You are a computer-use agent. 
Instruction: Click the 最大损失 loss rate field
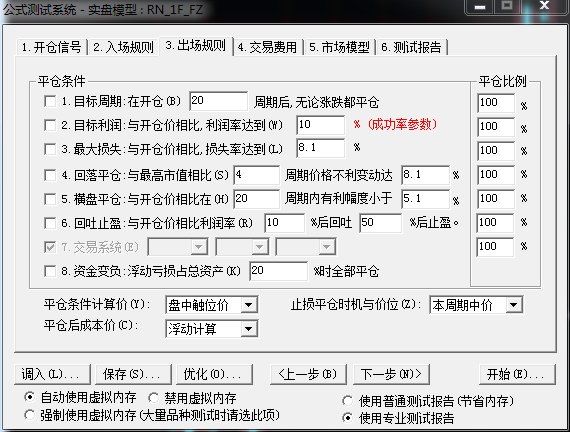pyautogui.click(x=321, y=148)
